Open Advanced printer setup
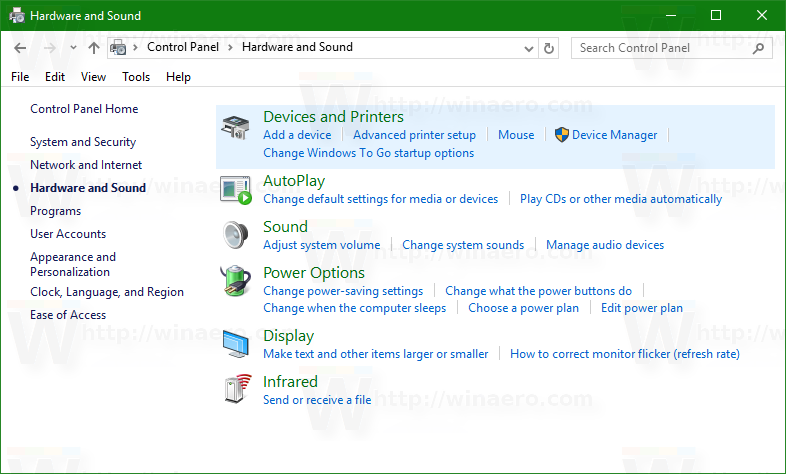 [415, 135]
